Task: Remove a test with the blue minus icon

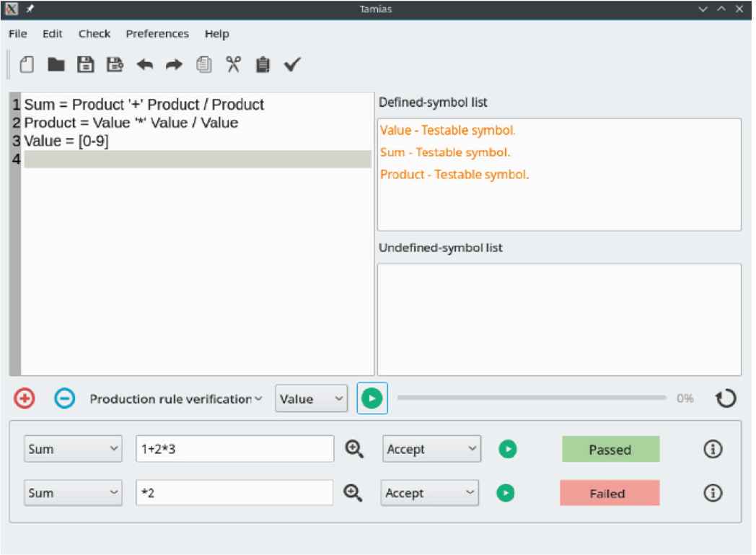Action: [x=64, y=398]
